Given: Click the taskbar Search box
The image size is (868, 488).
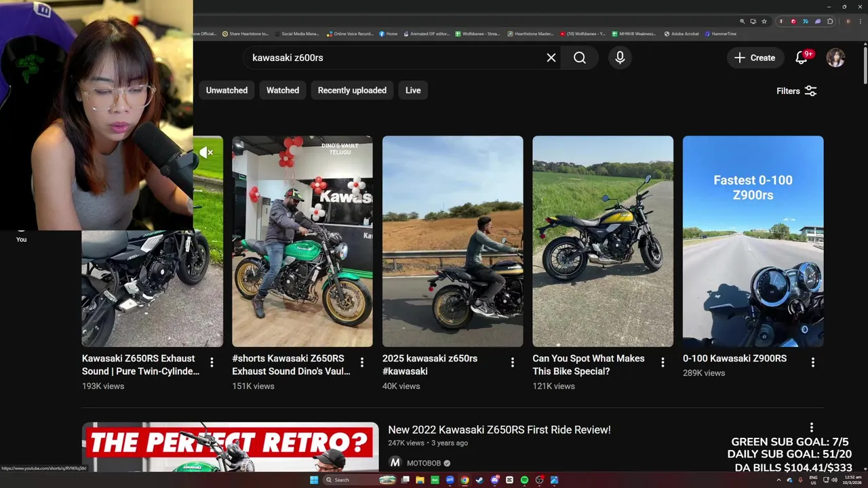Looking at the screenshot, I should click(359, 480).
